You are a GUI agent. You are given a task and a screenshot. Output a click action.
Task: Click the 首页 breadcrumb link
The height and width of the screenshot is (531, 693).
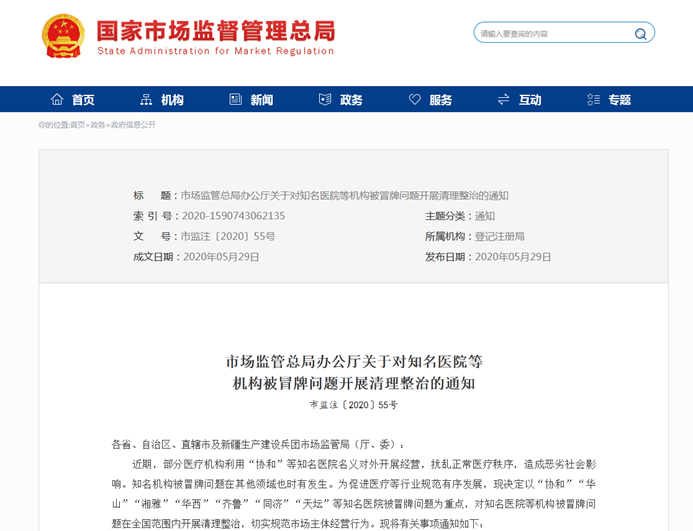point(78,125)
